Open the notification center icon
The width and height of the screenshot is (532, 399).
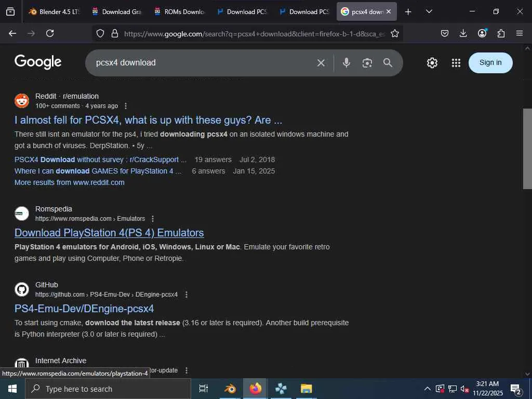(x=516, y=389)
